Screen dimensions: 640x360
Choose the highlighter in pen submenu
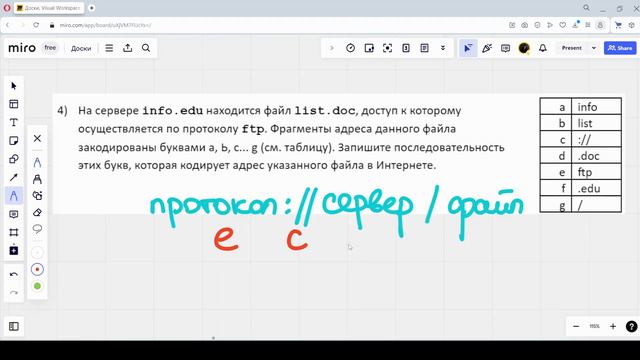click(x=37, y=179)
